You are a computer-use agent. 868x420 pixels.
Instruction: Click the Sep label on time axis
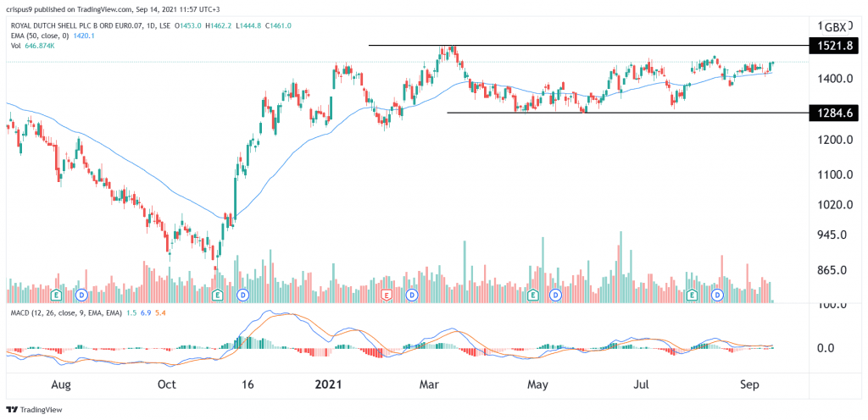tap(749, 384)
